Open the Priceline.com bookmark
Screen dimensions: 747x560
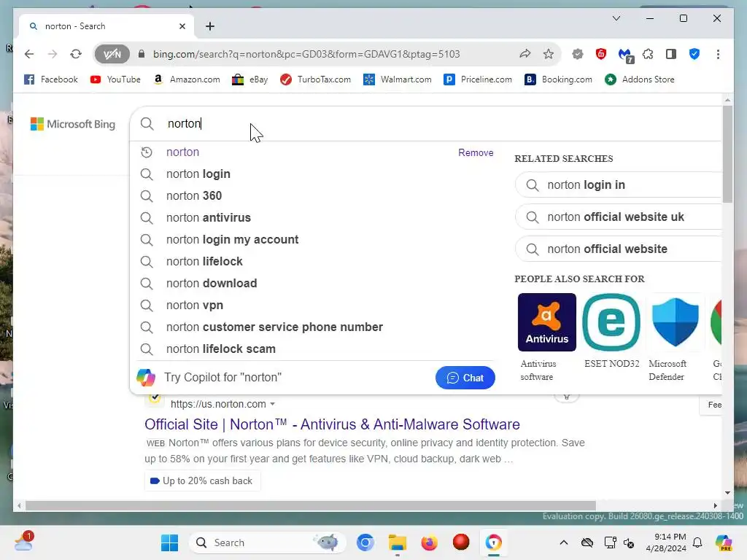tap(478, 79)
